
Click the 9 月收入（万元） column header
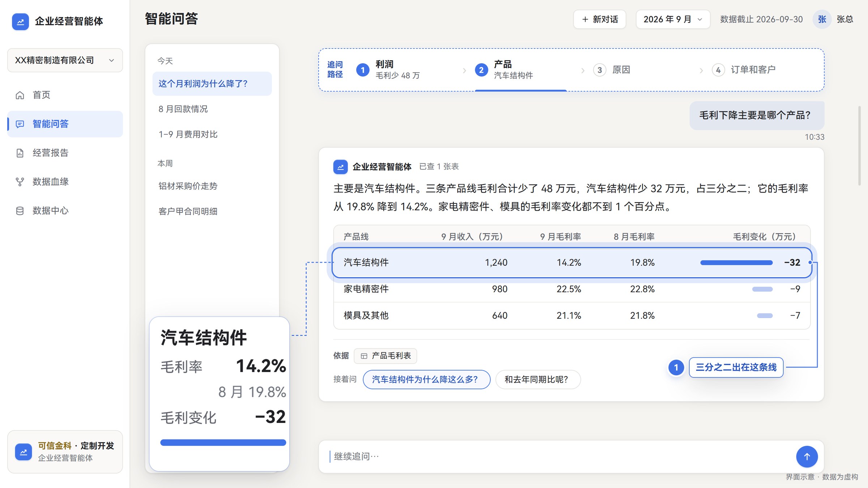click(x=474, y=237)
